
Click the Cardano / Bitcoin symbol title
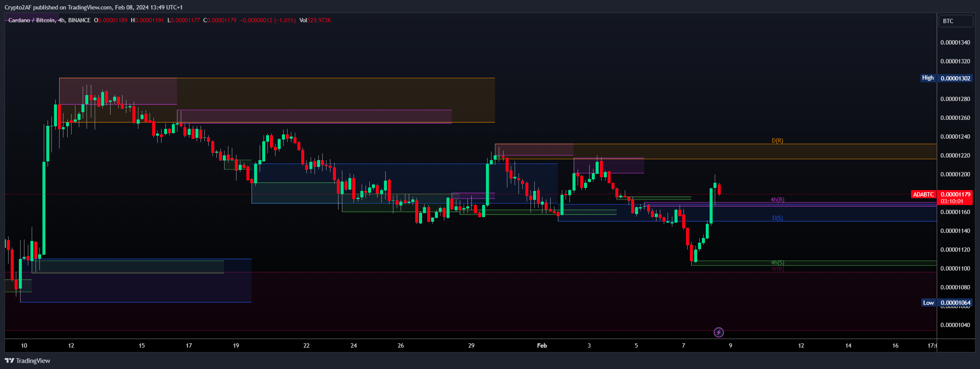pyautogui.click(x=31, y=20)
